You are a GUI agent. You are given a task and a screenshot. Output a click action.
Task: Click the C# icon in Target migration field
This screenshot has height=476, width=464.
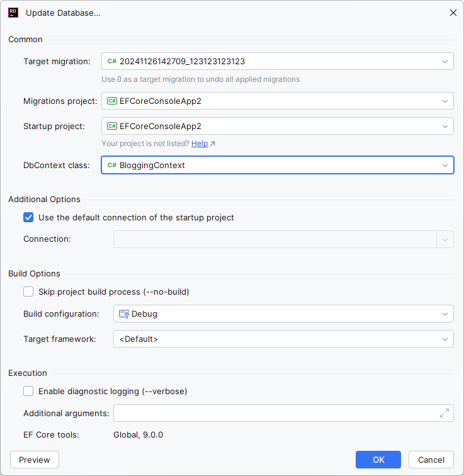click(112, 61)
